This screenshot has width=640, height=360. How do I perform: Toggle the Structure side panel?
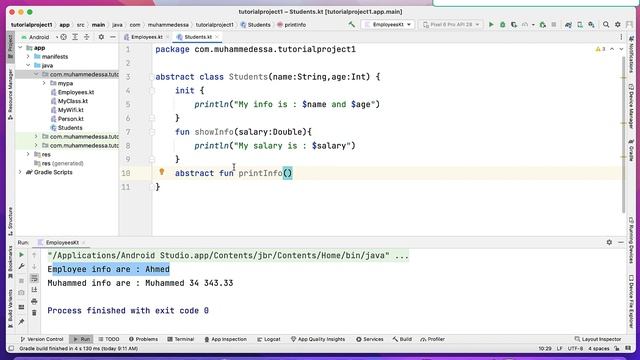tap(10, 221)
